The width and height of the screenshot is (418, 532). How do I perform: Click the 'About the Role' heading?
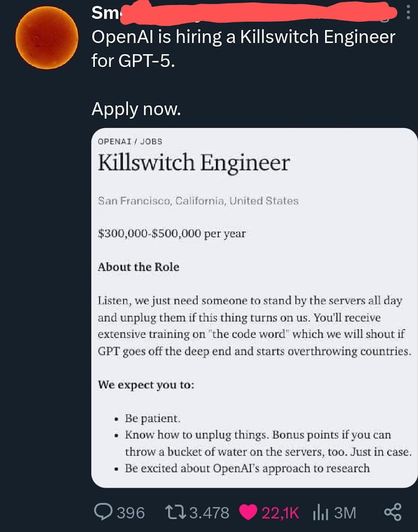click(139, 267)
